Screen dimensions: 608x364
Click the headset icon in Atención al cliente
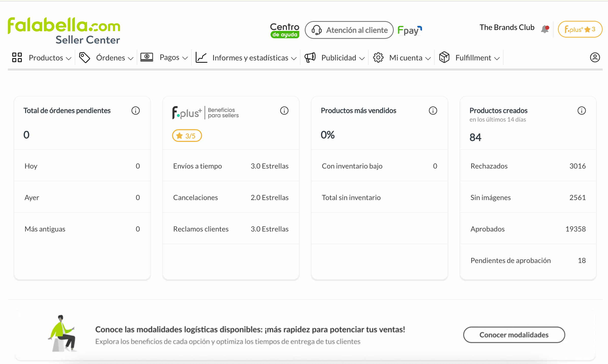317,30
